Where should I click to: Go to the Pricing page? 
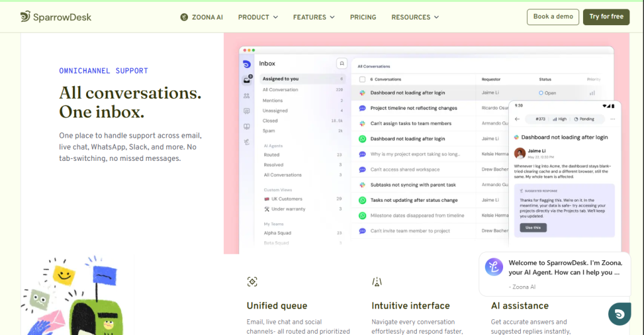point(363,17)
